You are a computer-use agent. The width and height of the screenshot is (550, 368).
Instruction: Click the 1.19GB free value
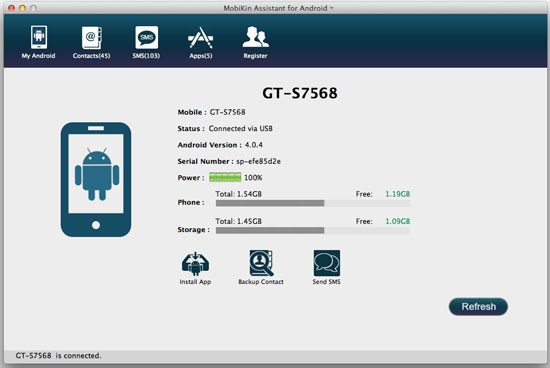pos(398,194)
